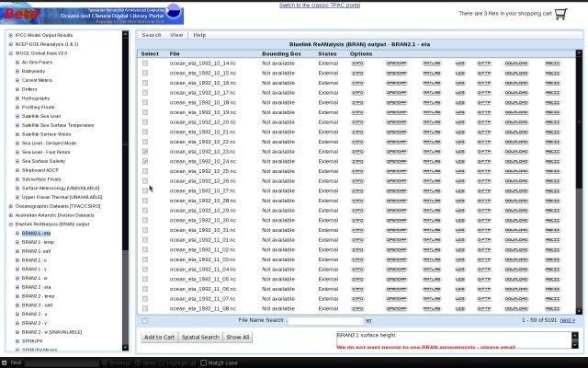Open the Search menu
This screenshot has height=368, width=588.
pyautogui.click(x=152, y=35)
